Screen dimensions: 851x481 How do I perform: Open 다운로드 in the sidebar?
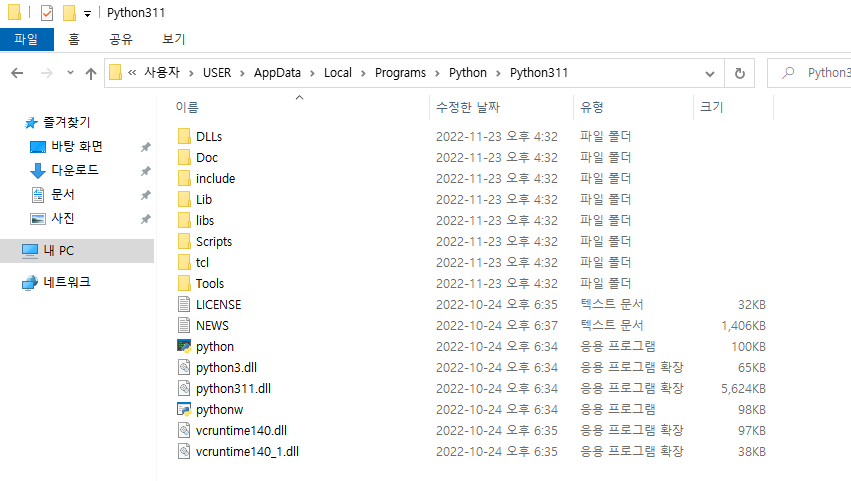coord(75,170)
